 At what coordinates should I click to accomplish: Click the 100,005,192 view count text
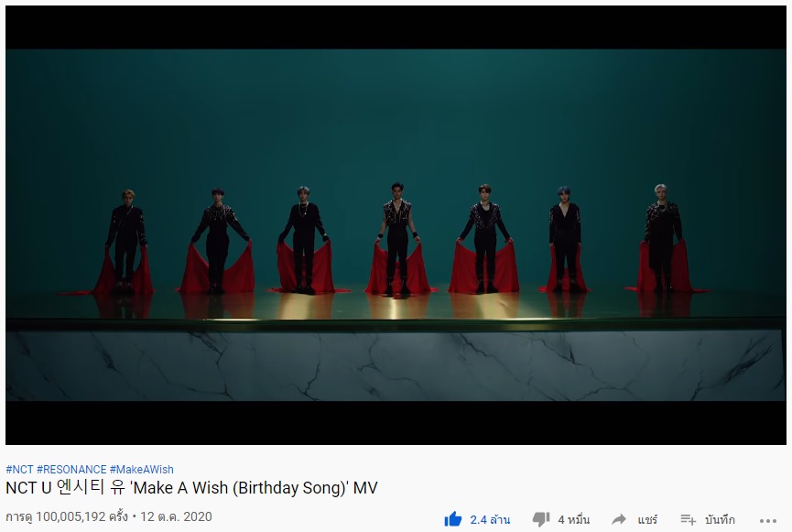[x=71, y=516]
